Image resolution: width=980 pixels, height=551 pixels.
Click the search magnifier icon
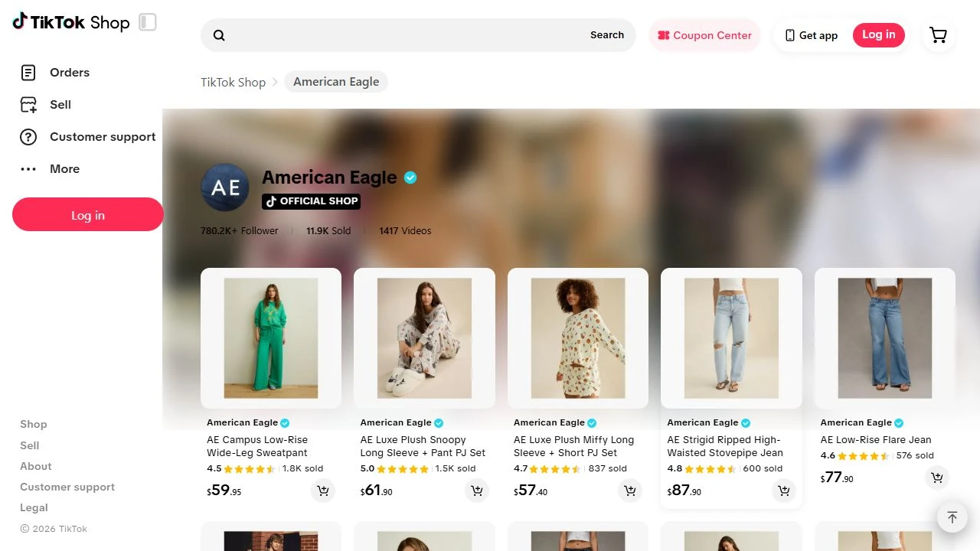[219, 35]
